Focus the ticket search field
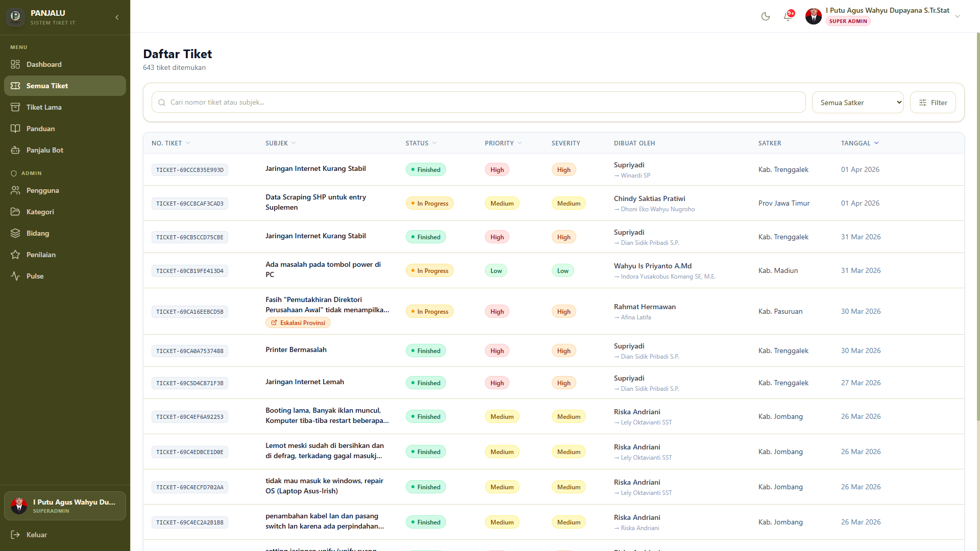This screenshot has height=551, width=980. [x=478, y=103]
